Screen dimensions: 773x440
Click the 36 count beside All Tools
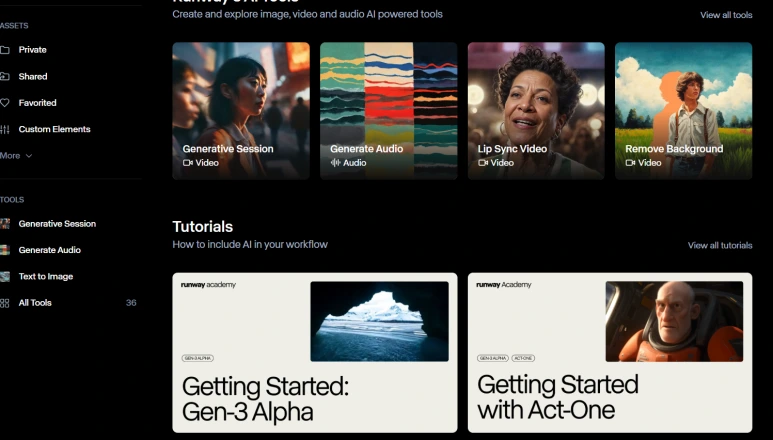[131, 303]
